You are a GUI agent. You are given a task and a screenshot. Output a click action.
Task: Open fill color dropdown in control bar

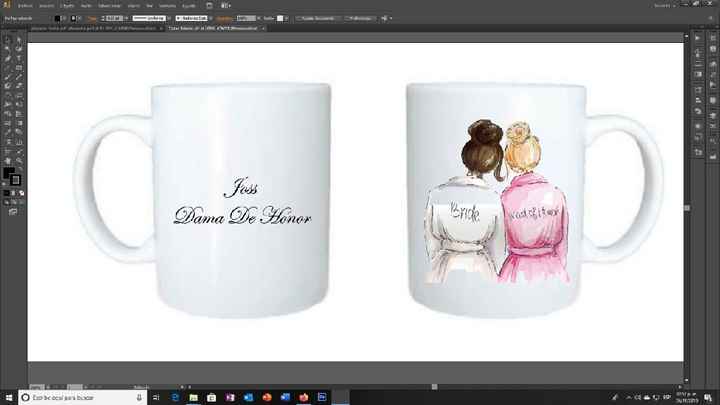pos(64,18)
